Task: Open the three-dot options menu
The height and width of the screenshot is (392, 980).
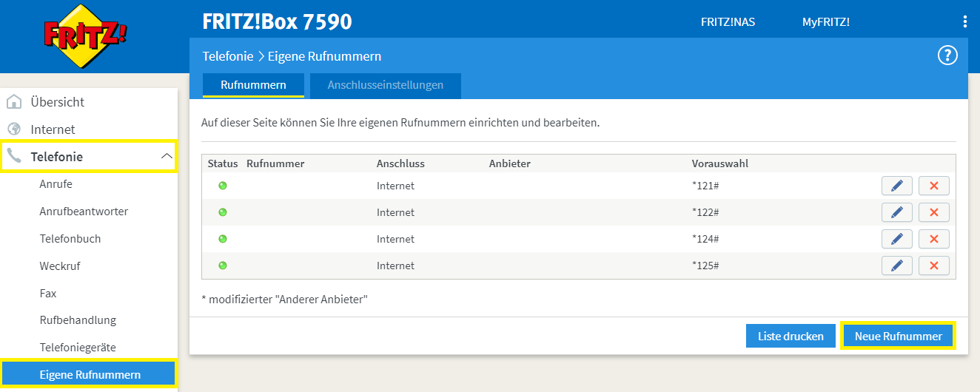Action: [x=964, y=21]
